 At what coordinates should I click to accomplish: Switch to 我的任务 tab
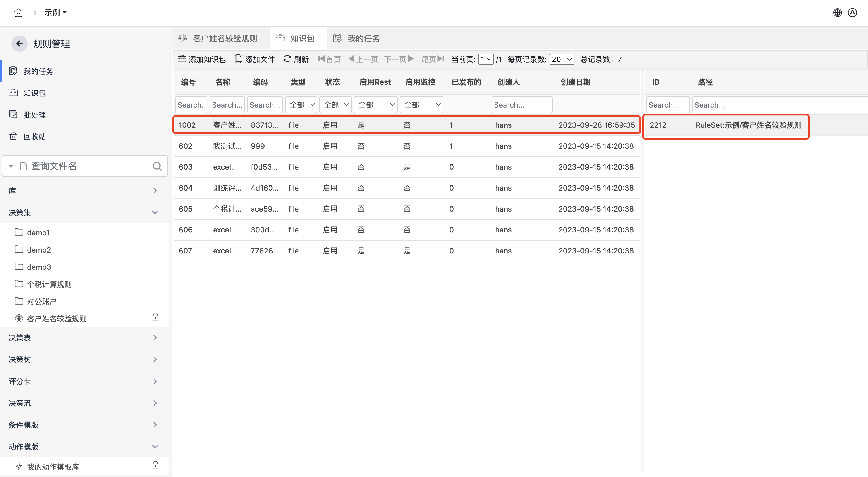(x=364, y=38)
